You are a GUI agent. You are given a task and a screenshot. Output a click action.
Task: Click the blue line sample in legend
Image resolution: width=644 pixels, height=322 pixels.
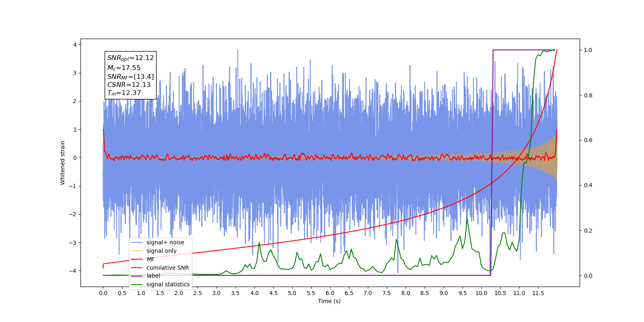click(137, 242)
